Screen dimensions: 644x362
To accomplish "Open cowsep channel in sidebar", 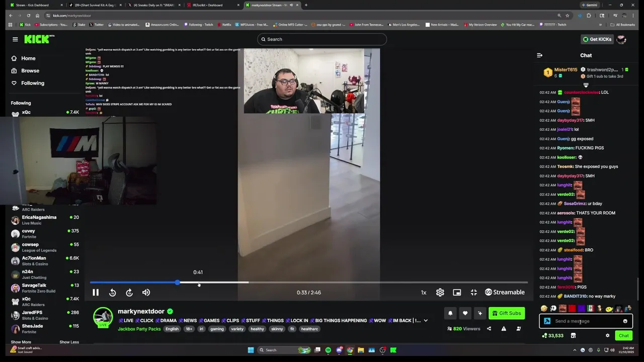I will click(45, 247).
